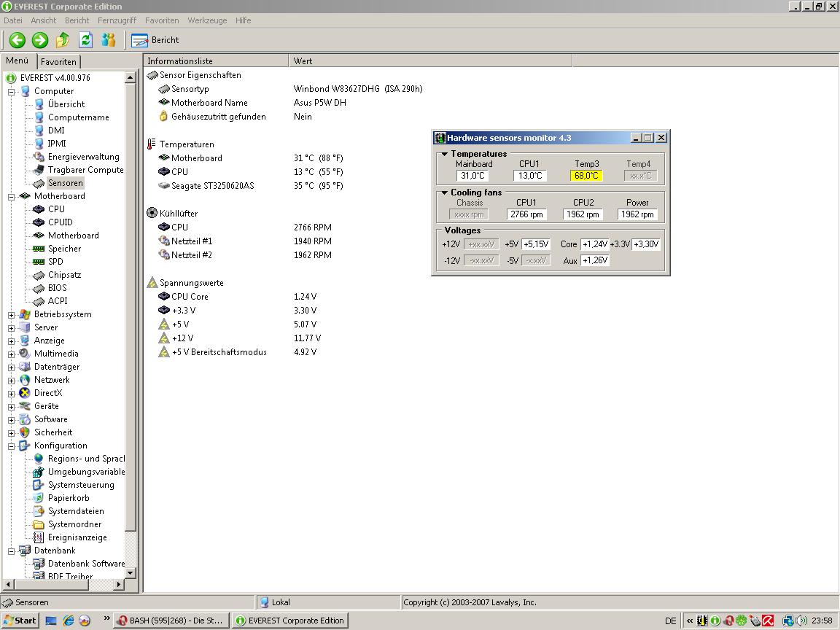Open the Fernzugriff menu
This screenshot has width=840, height=630.
pos(117,20)
